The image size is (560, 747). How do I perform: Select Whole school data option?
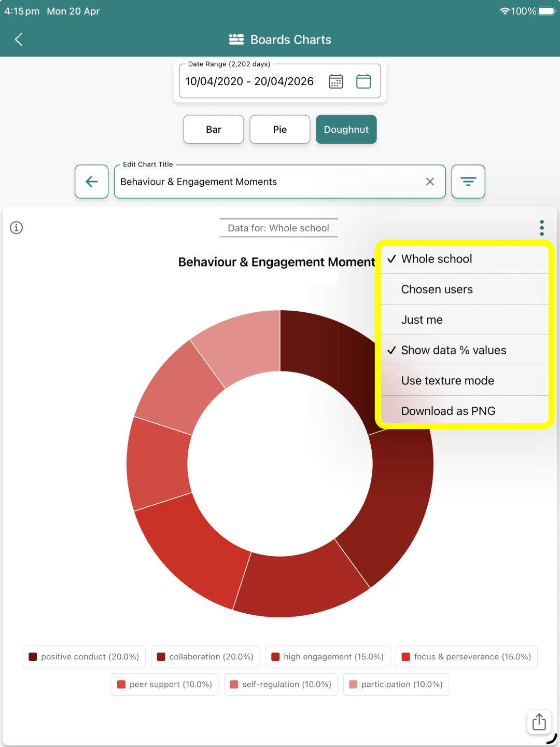[x=465, y=259]
